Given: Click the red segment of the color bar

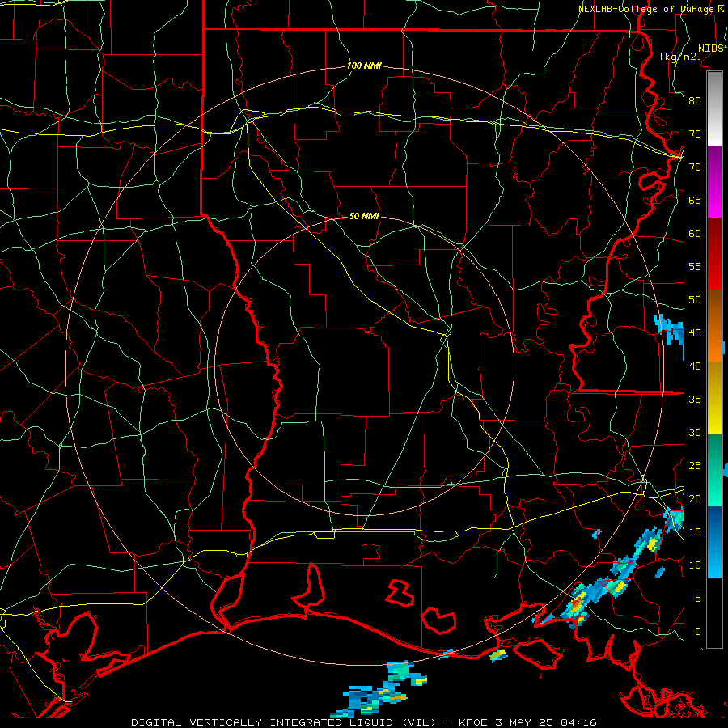Looking at the screenshot, I should tap(714, 254).
